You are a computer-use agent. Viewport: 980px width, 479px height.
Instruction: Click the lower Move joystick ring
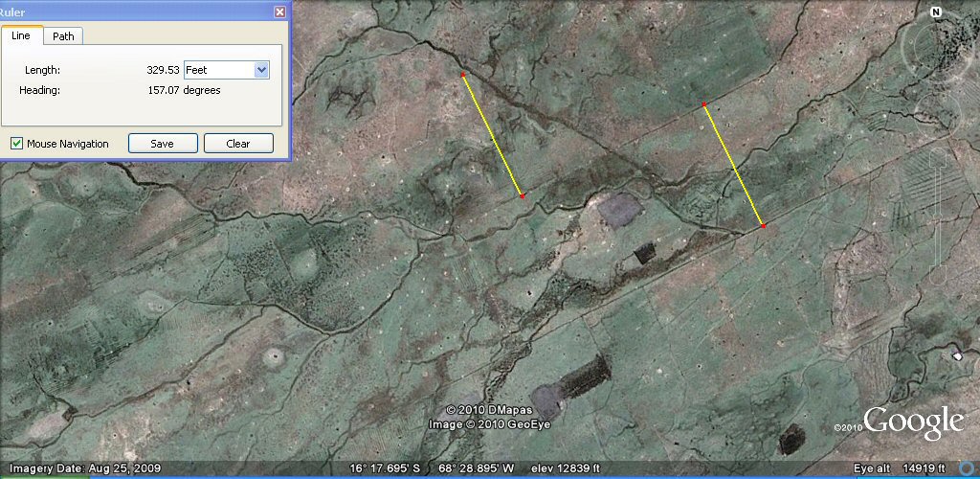(x=938, y=107)
